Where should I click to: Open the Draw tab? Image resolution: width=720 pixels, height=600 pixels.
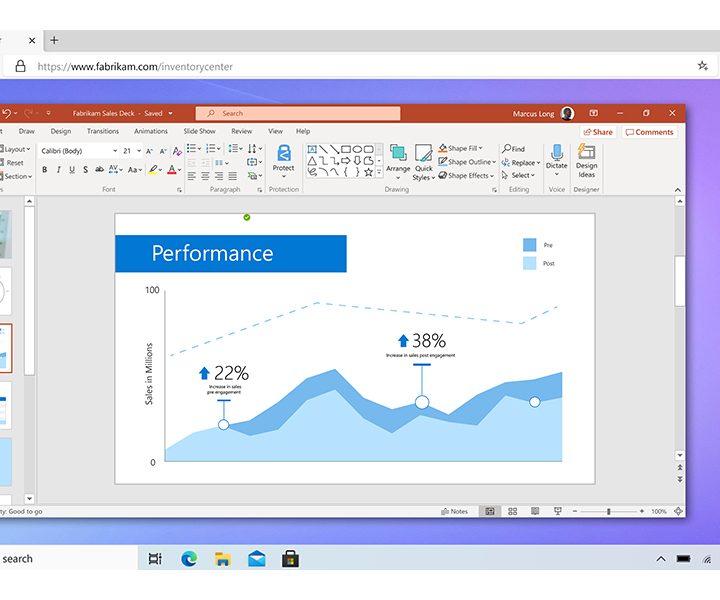pyautogui.click(x=27, y=131)
